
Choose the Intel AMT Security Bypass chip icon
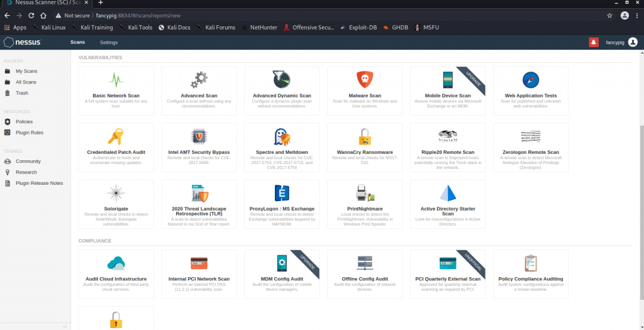tap(199, 136)
